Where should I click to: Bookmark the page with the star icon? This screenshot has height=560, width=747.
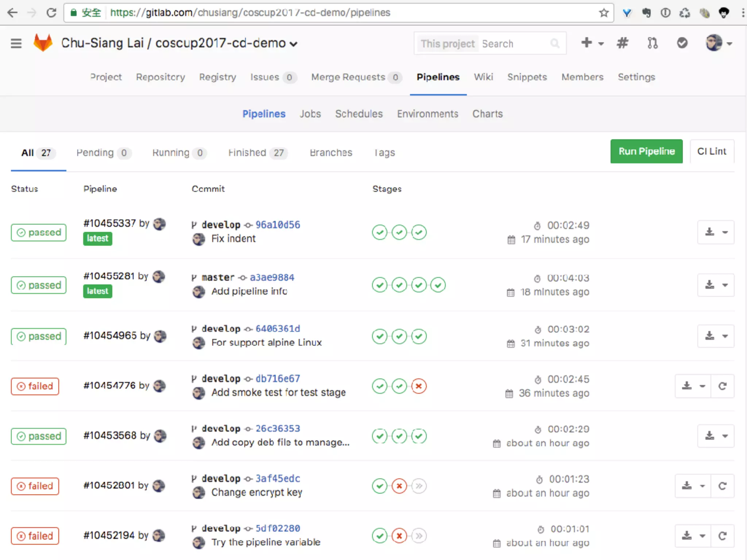coord(604,13)
